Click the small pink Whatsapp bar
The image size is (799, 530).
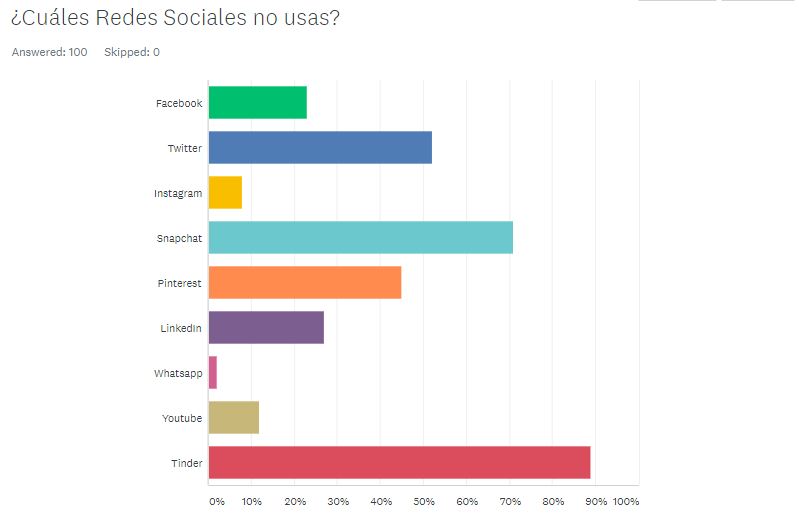[x=213, y=373]
